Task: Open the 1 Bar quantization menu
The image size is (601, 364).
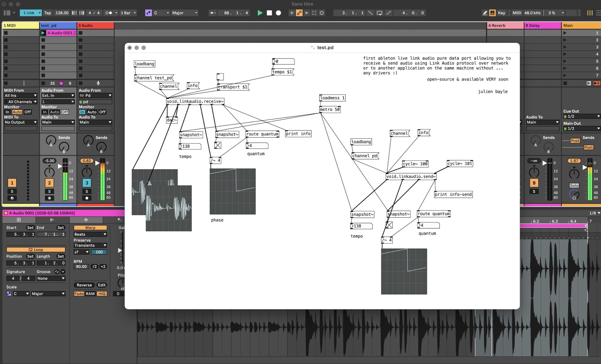Action: pyautogui.click(x=128, y=13)
